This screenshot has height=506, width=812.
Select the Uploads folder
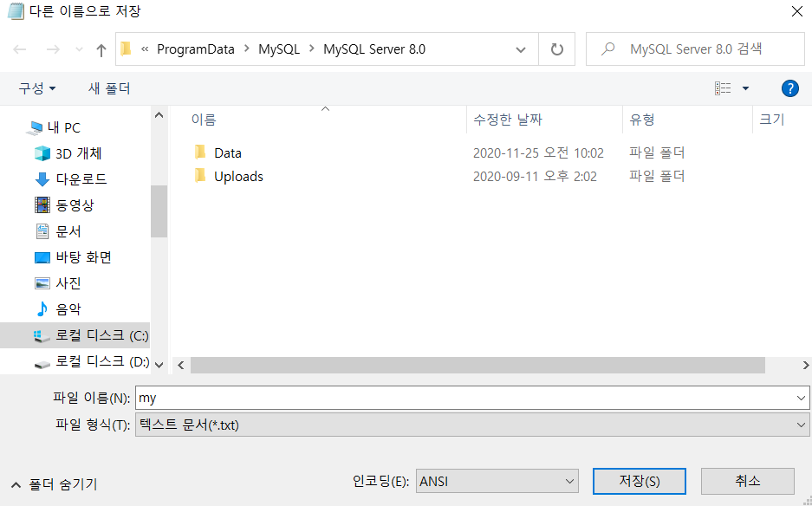tap(238, 177)
